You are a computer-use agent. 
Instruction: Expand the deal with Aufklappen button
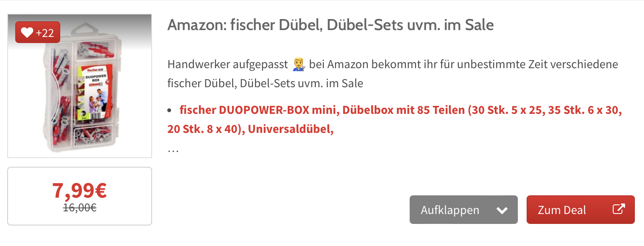[450, 210]
